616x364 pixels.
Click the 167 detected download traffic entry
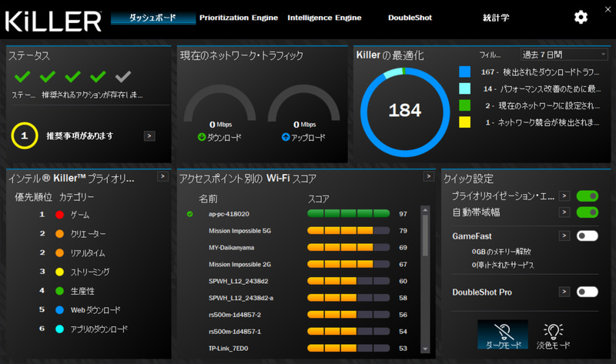(x=541, y=72)
